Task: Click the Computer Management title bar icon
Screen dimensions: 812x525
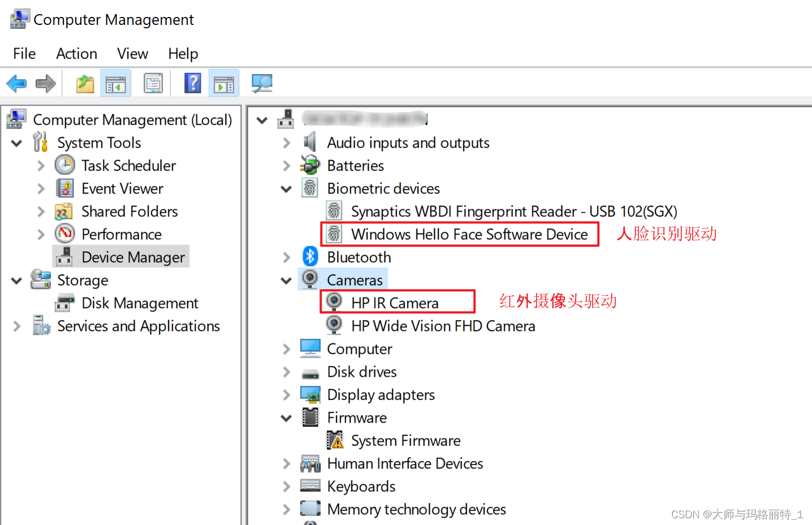Action: tap(20, 19)
